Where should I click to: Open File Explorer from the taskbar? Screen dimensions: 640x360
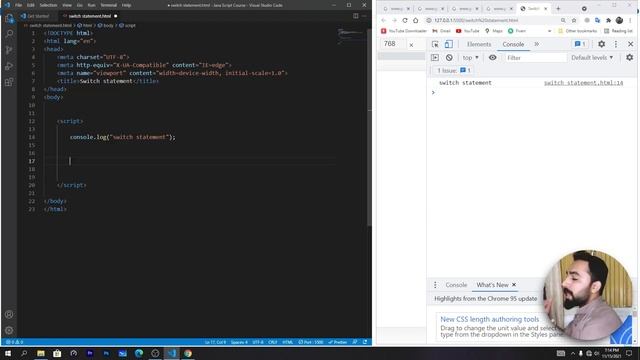tap(41, 353)
